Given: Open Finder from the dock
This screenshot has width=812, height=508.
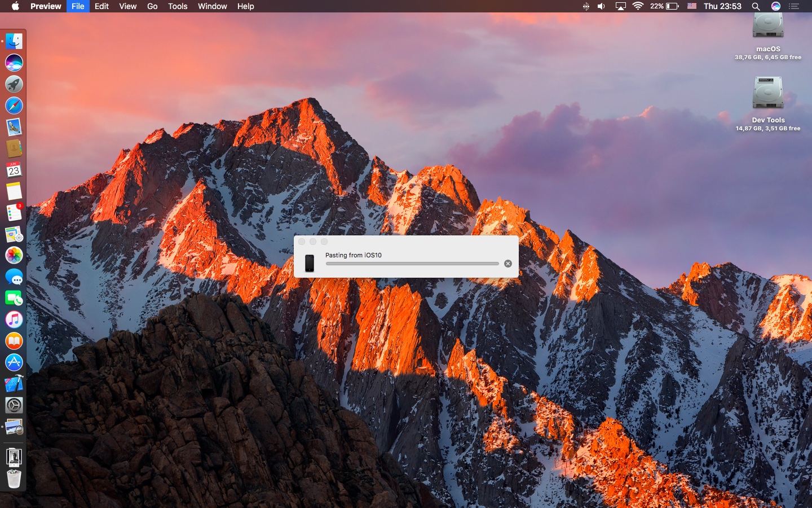Looking at the screenshot, I should click(14, 41).
